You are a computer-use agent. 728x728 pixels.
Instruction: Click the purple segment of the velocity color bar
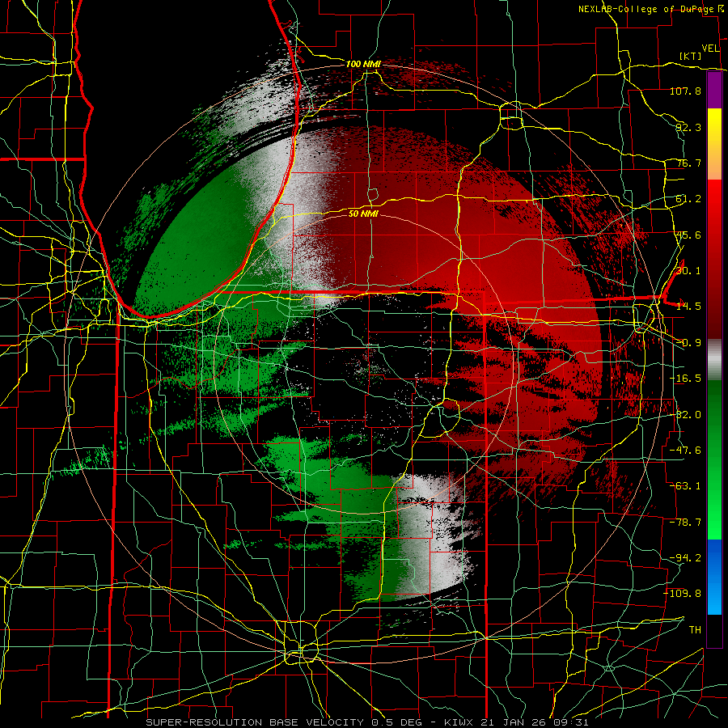(714, 90)
